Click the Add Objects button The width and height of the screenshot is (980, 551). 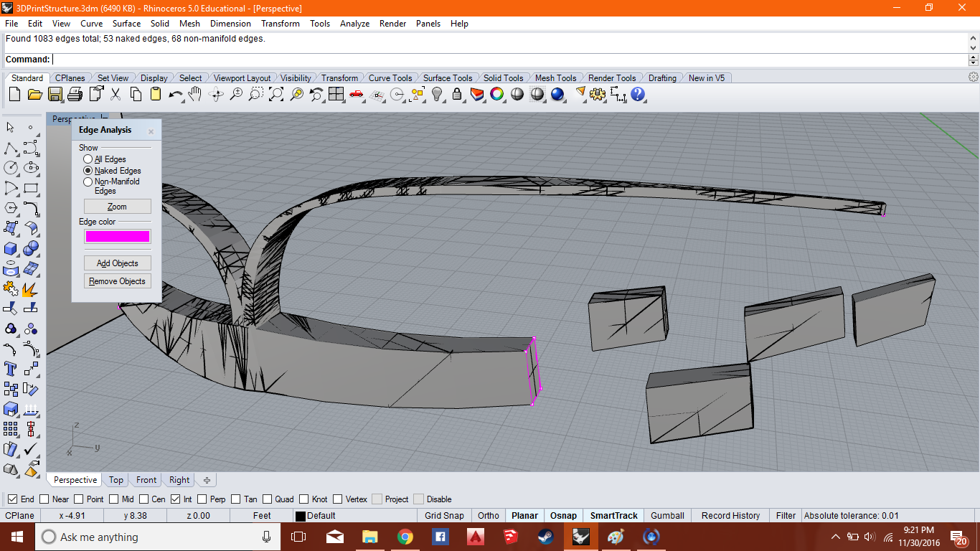tap(118, 263)
